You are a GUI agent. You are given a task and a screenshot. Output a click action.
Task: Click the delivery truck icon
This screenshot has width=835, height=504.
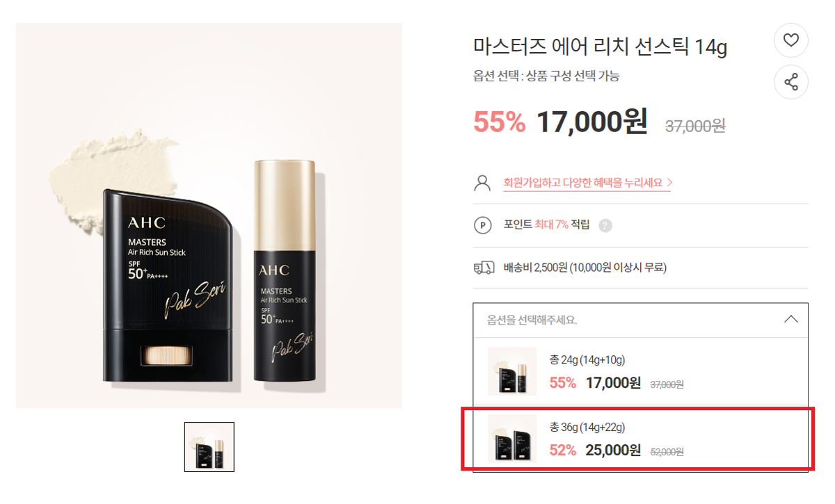coord(484,268)
